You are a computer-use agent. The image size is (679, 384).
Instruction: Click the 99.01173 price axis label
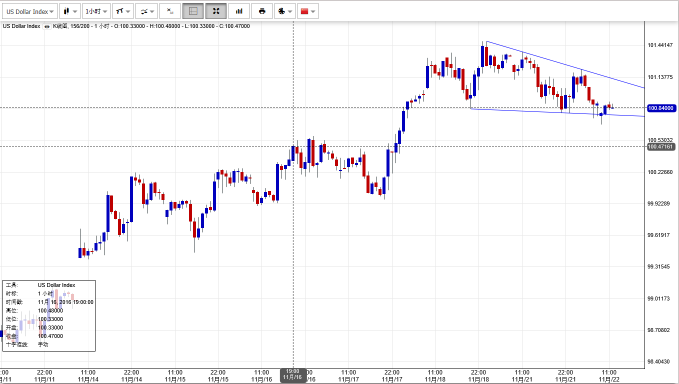pos(659,298)
